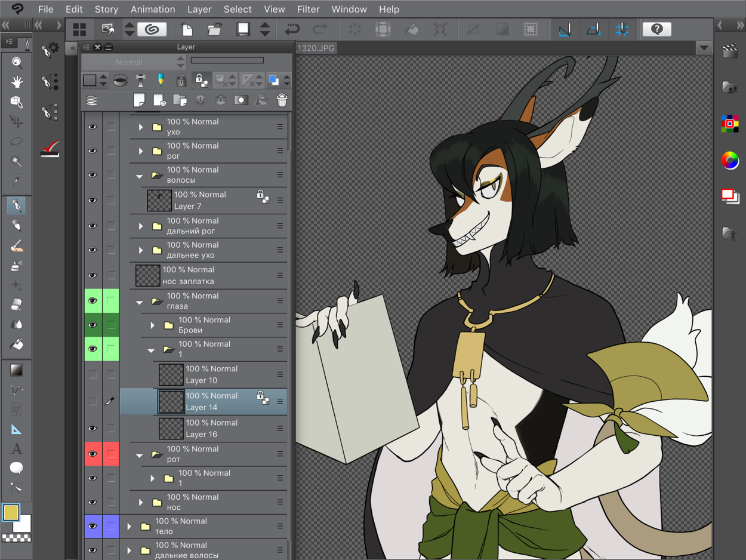Click the help question mark button
The height and width of the screenshot is (560, 746).
(x=656, y=29)
